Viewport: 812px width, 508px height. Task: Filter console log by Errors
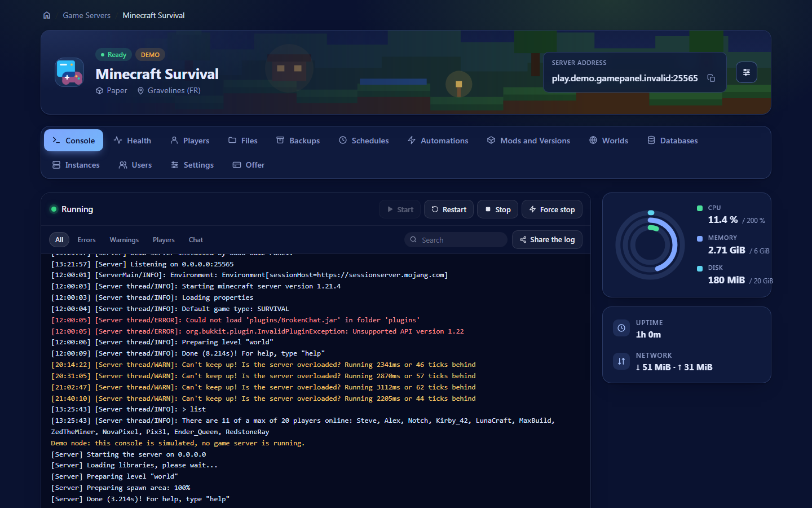(86, 240)
